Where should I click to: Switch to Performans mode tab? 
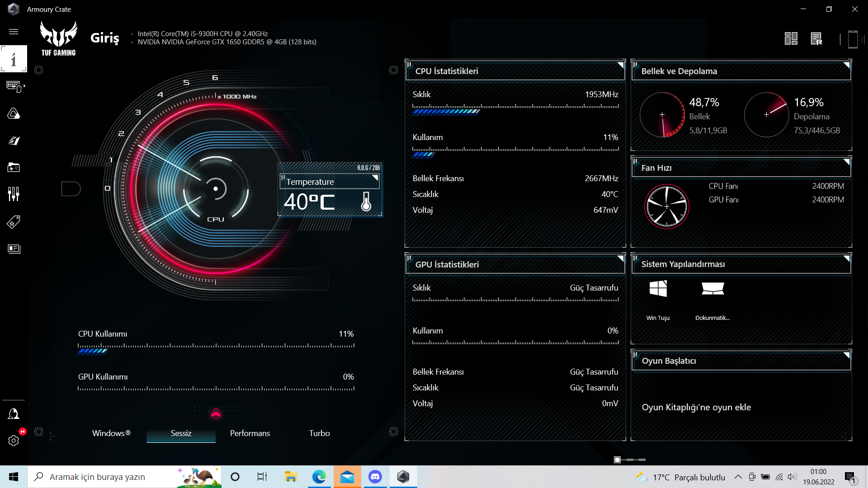coord(250,433)
